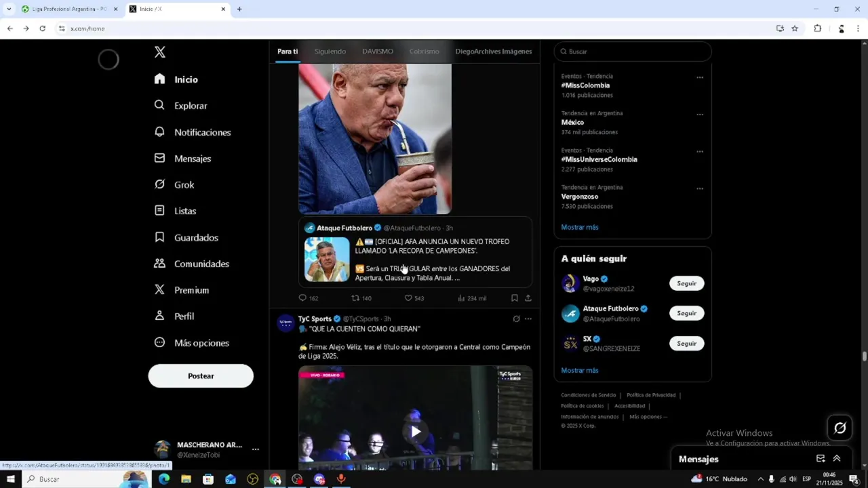
Task: Click the Buscar search field on X
Action: [633, 52]
